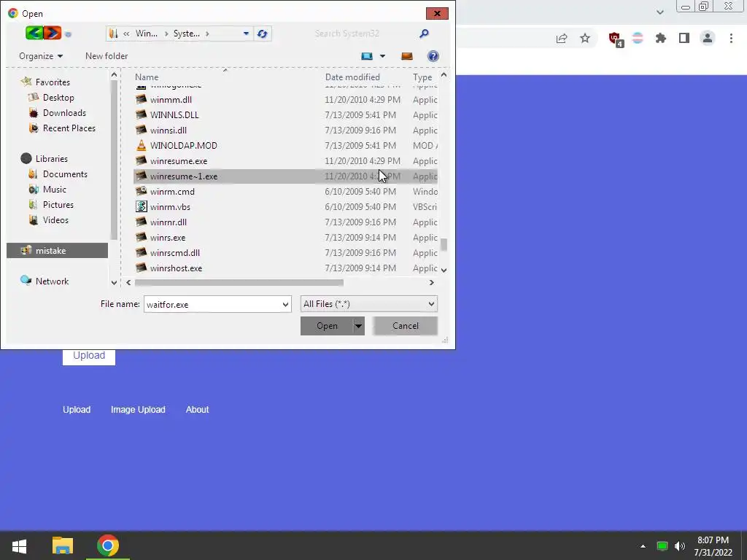
Task: Open the Image Upload link
Action: [138, 410]
